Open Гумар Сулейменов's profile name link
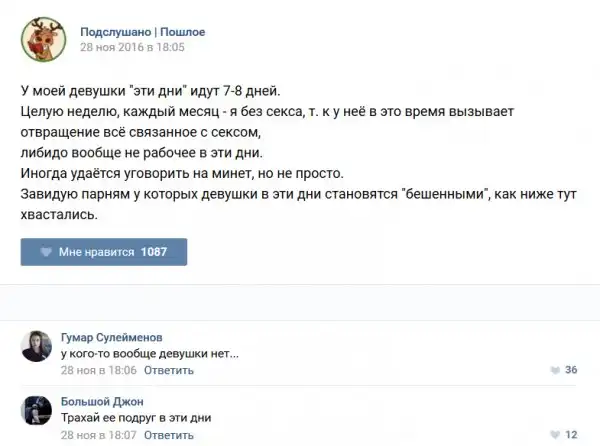The image size is (600, 446). coord(112,337)
